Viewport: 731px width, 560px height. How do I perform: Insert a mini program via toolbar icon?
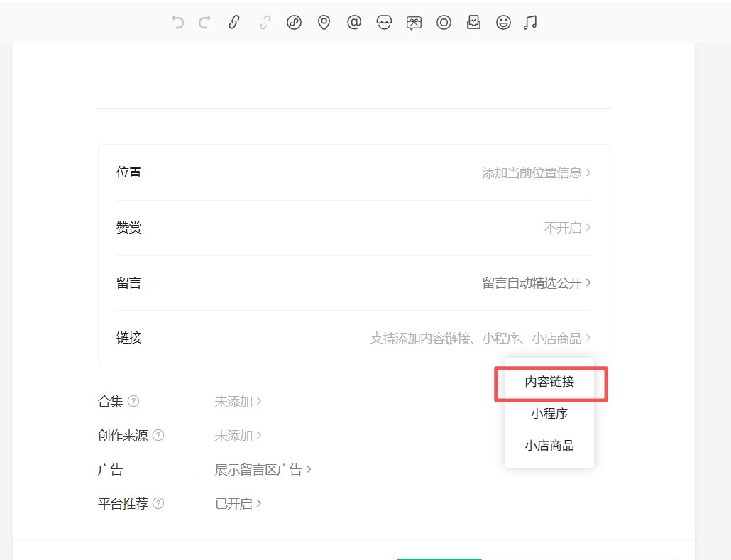[294, 23]
